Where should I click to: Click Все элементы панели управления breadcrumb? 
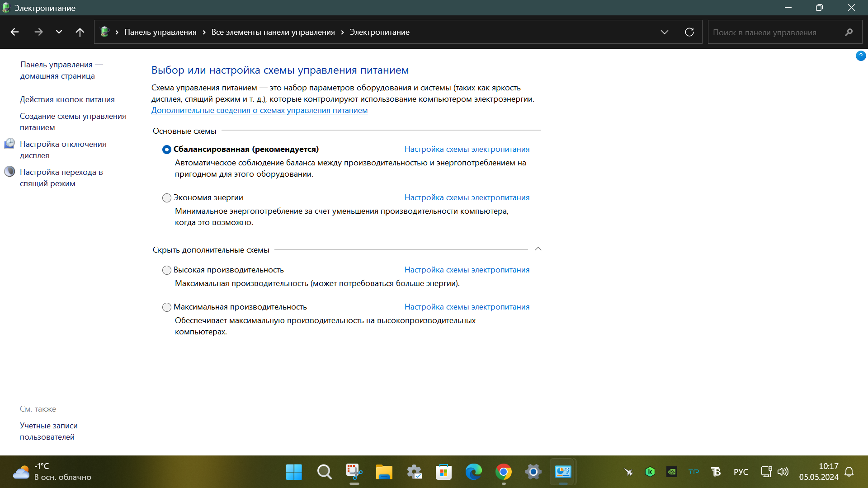pyautogui.click(x=273, y=32)
